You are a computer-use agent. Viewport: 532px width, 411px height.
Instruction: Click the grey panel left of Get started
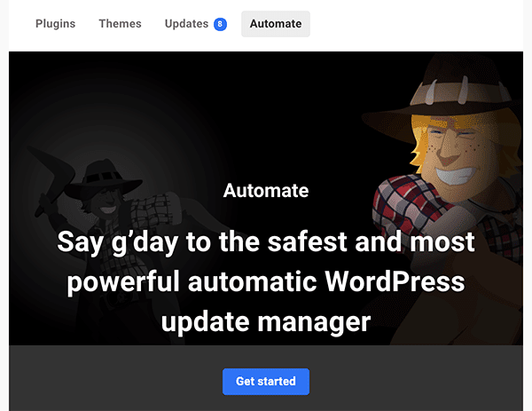point(115,378)
